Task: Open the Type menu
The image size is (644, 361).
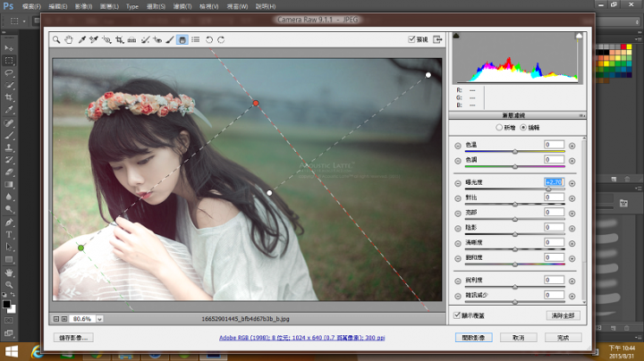Action: 132,6
